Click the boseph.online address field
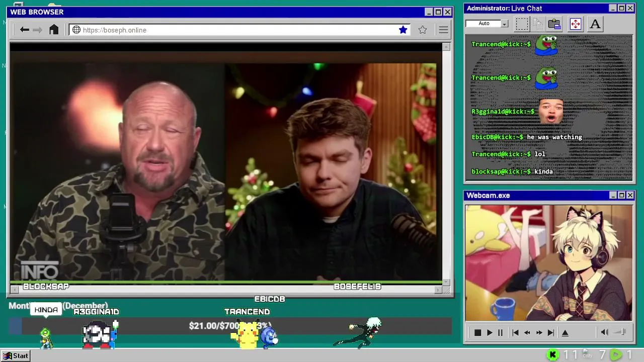644x362 pixels. 239,30
